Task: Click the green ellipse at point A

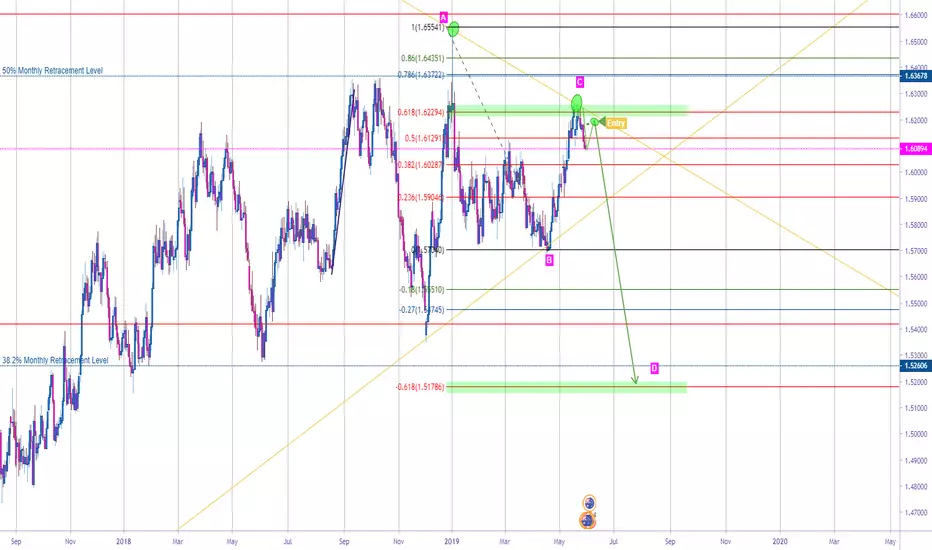Action: pyautogui.click(x=454, y=29)
